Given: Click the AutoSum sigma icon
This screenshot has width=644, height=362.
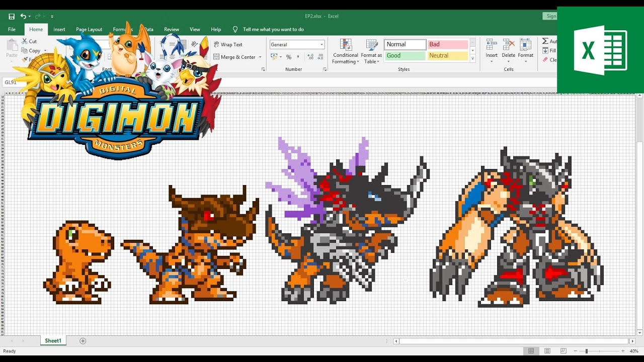Looking at the screenshot, I should pos(545,41).
